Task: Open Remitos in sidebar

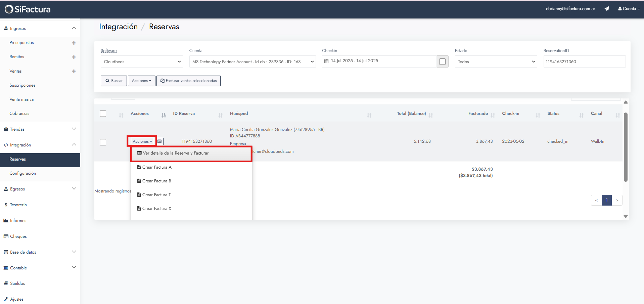Action: 17,57
